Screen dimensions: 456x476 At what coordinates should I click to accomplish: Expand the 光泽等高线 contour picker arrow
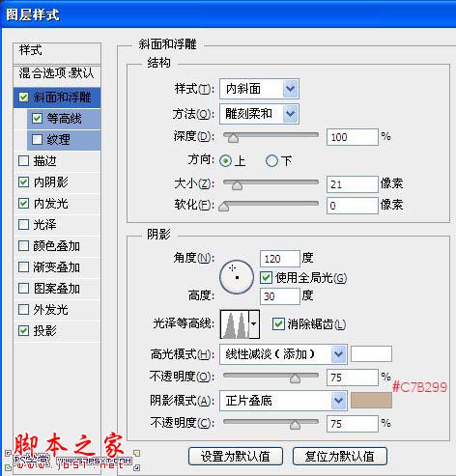[x=254, y=324]
